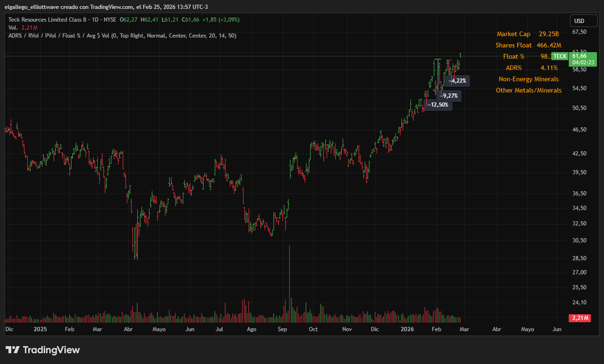
Task: Click the Float % row
Action: (527, 56)
